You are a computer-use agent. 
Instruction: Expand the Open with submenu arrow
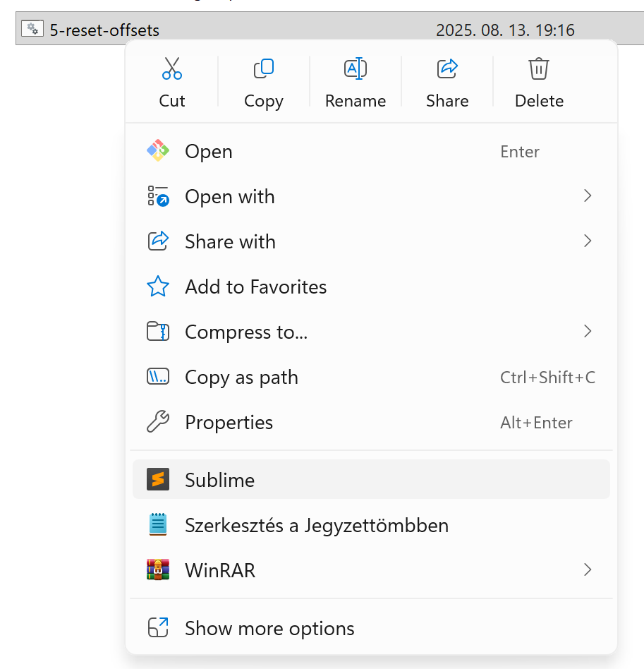point(587,196)
